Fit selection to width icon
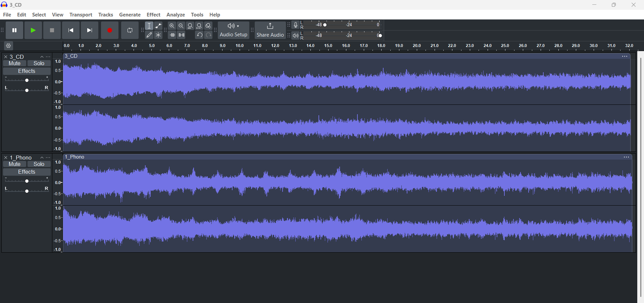Image resolution: width=644 pixels, height=303 pixels. click(190, 26)
